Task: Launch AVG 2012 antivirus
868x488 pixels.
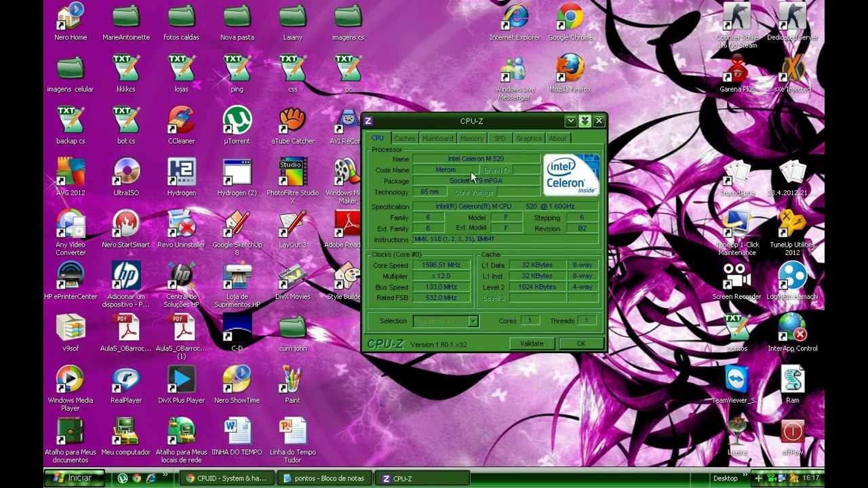Action: pyautogui.click(x=71, y=178)
